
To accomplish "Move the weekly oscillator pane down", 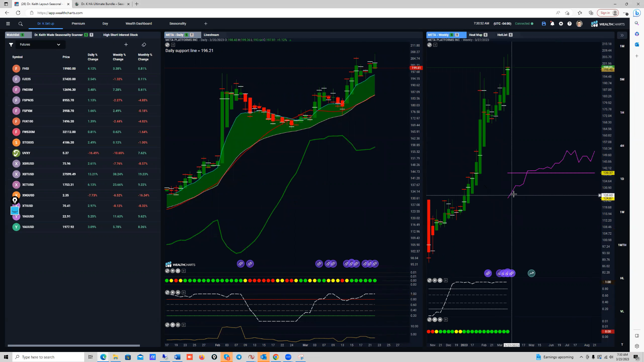I will click(x=435, y=281).
